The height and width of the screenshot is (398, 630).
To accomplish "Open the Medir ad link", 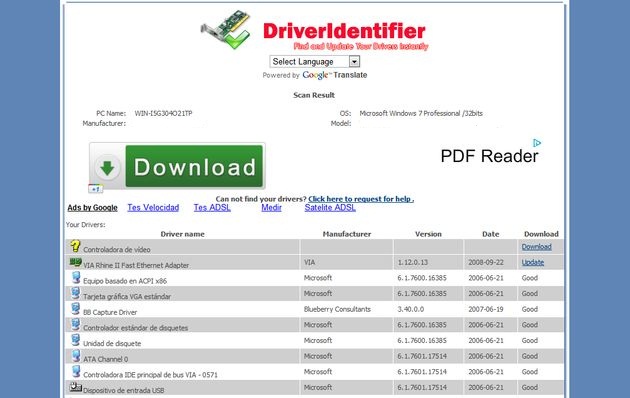I will [271, 208].
